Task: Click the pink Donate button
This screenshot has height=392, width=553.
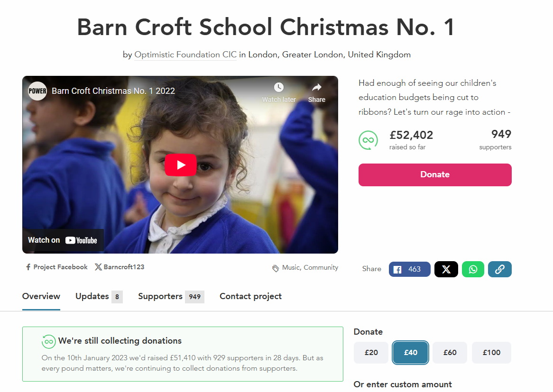Action: 435,175
